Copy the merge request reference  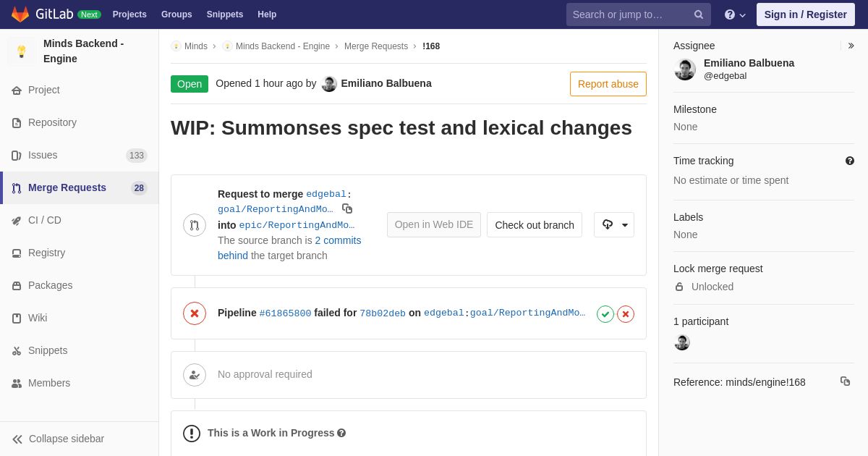point(845,381)
